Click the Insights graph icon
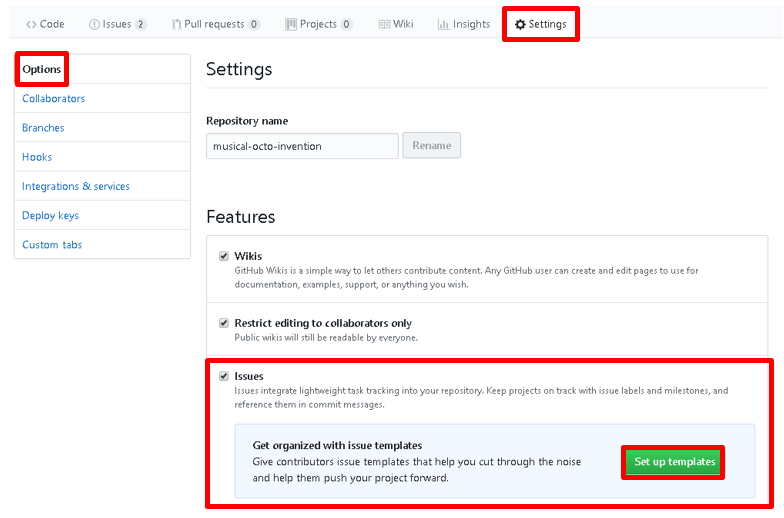 click(443, 24)
